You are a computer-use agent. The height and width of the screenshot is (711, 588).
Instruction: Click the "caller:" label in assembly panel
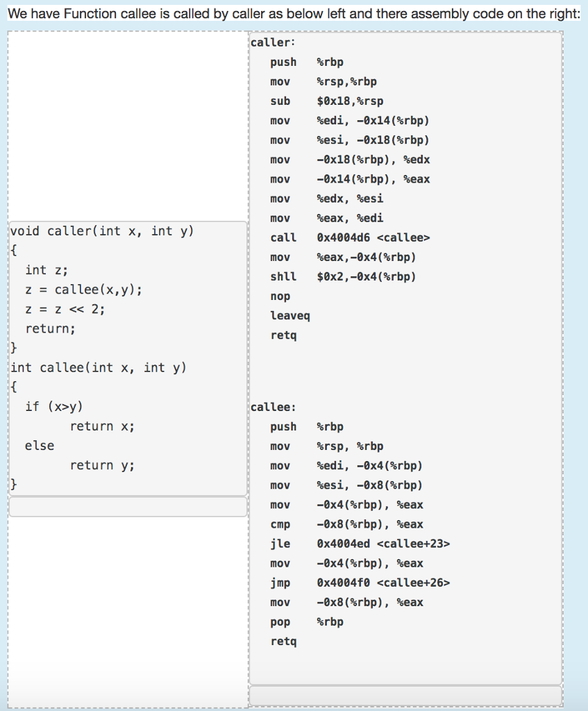pos(271,42)
